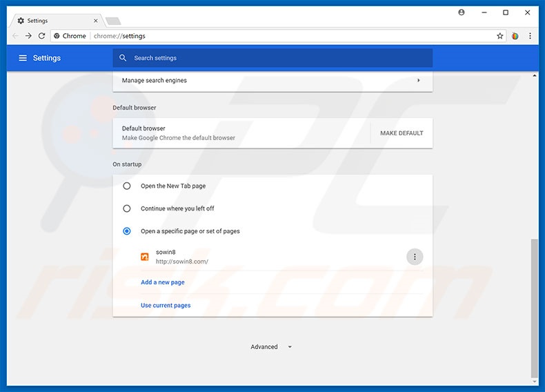Click the MAKE DEFAULT button
The height and width of the screenshot is (392, 545).
point(402,133)
